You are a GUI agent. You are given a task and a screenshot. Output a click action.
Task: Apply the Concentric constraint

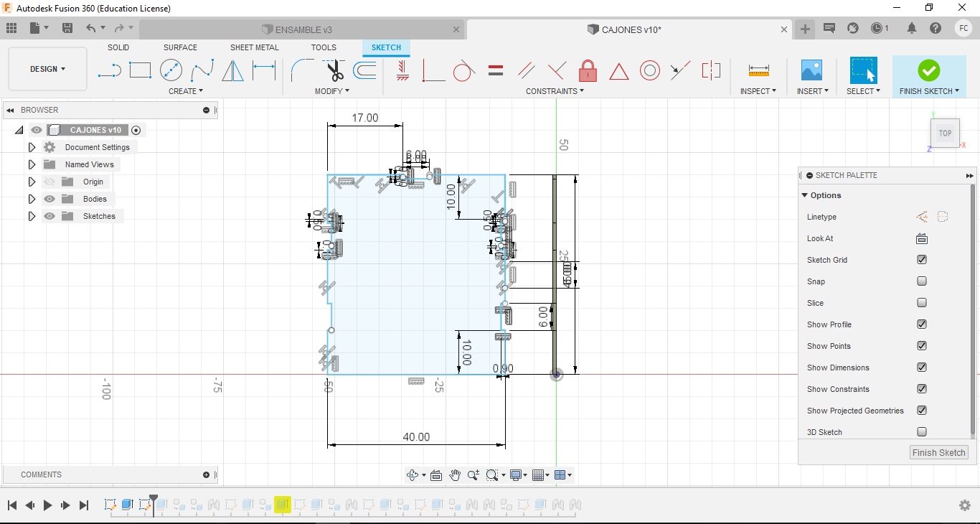pyautogui.click(x=649, y=70)
